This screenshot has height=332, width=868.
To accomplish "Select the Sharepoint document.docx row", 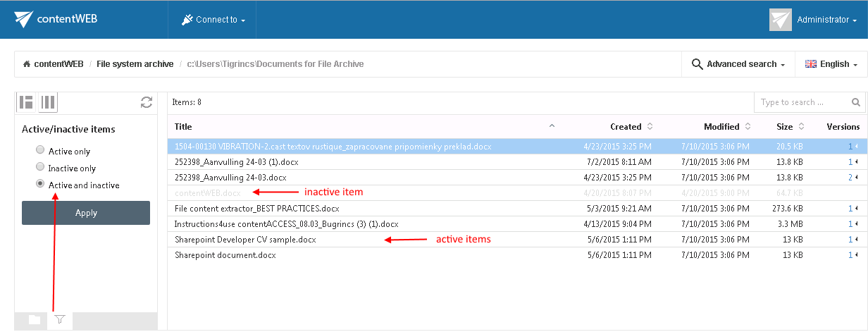I will pyautogui.click(x=225, y=254).
